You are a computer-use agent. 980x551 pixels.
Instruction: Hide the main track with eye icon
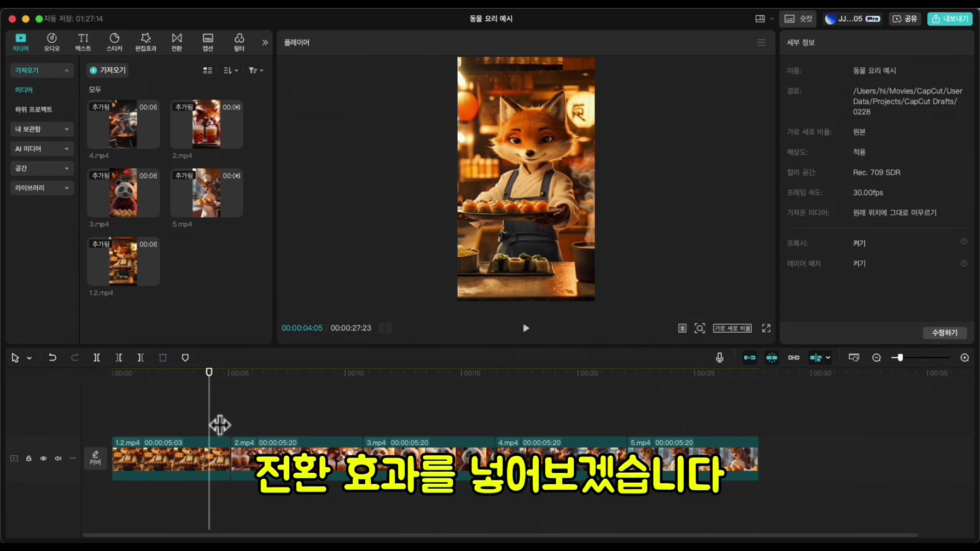[x=43, y=458]
